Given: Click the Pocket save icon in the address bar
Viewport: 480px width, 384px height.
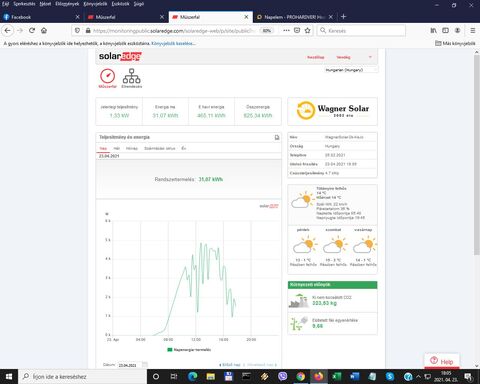Looking at the screenshot, I should click(297, 30).
